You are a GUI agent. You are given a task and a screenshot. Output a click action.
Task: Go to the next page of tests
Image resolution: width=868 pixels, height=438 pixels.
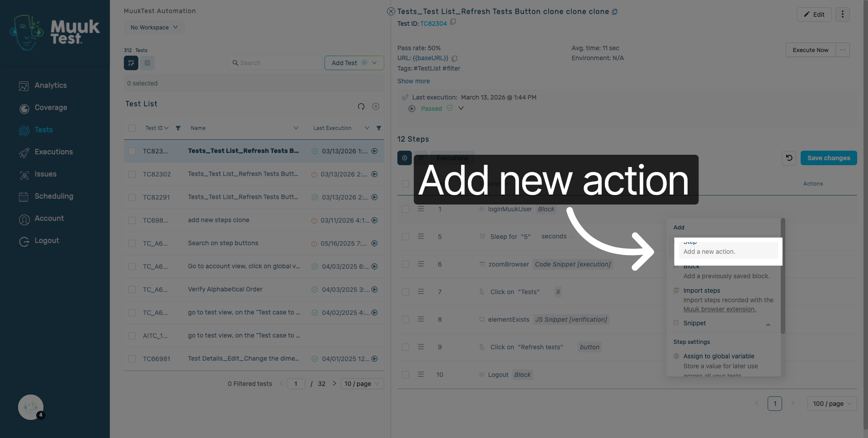pyautogui.click(x=335, y=383)
